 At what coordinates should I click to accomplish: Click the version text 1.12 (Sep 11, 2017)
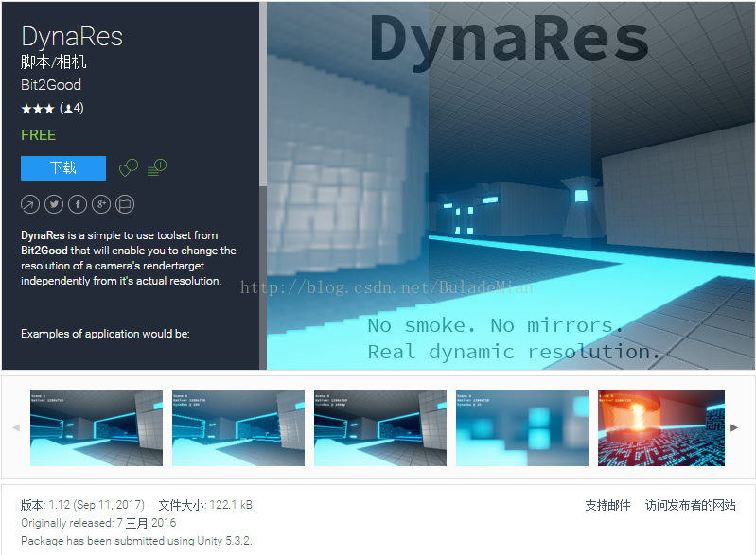[x=82, y=504]
